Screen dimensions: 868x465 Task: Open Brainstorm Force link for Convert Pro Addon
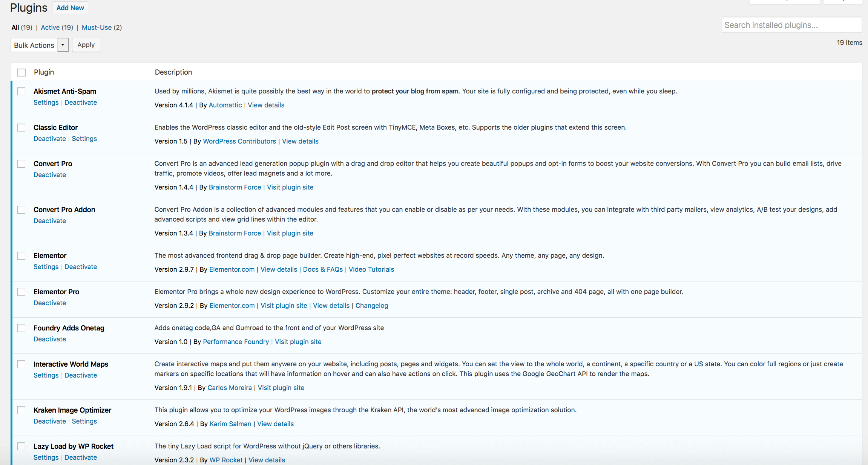pyautogui.click(x=235, y=233)
